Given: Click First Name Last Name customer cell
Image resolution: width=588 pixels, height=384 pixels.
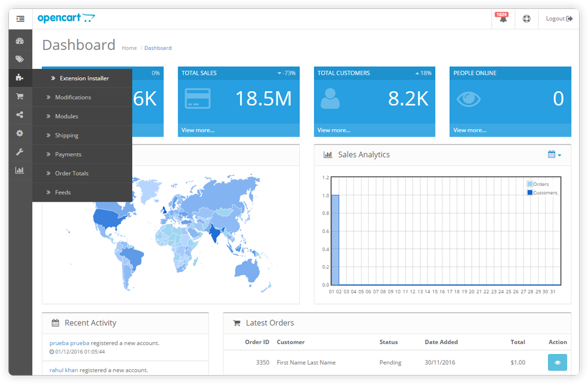Looking at the screenshot, I should pyautogui.click(x=306, y=362).
